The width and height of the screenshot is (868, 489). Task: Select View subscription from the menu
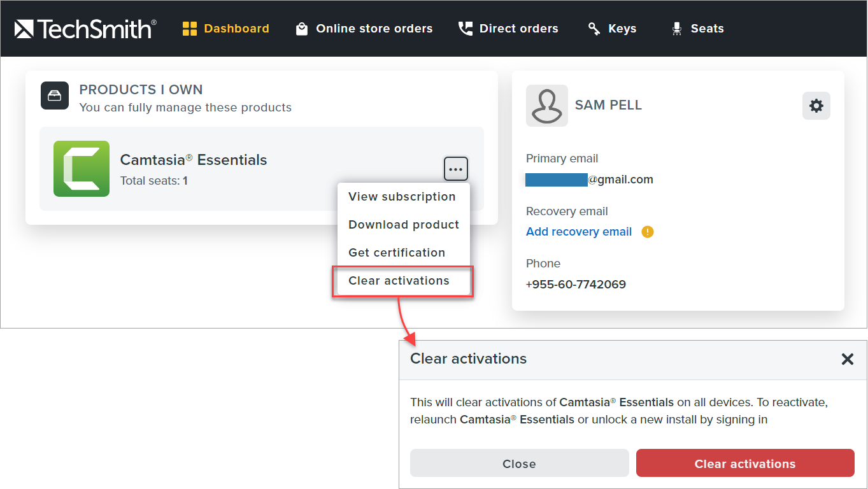coord(402,197)
